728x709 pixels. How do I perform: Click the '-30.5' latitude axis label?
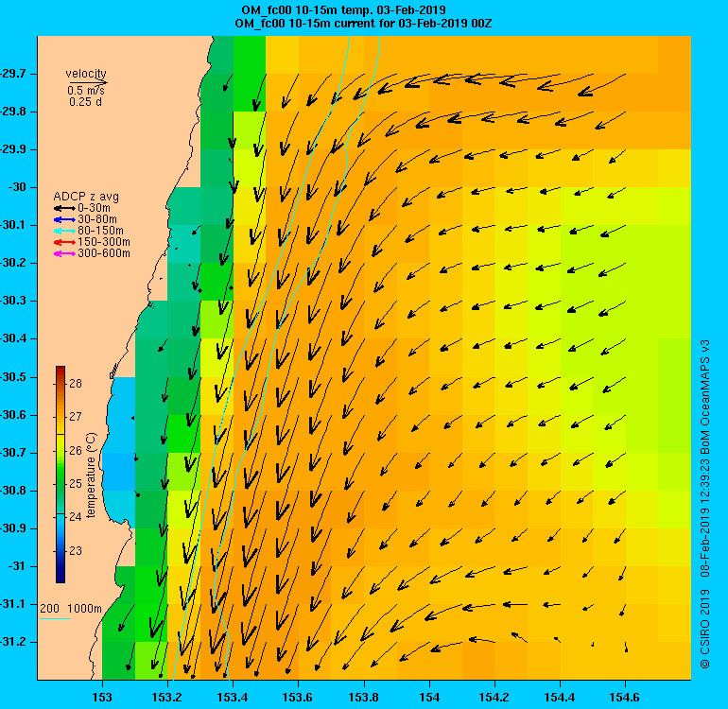coord(12,377)
